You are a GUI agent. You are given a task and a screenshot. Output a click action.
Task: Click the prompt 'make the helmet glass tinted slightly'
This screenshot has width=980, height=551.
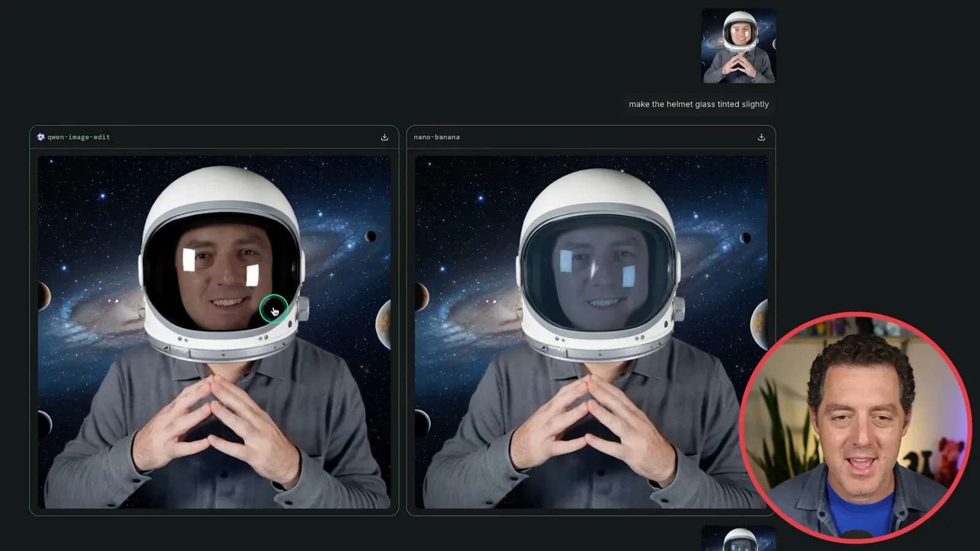coord(699,104)
